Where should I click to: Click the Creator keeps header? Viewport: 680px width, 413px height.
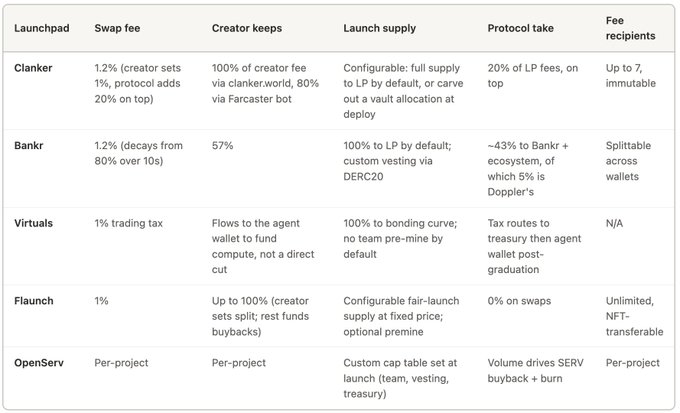[247, 28]
